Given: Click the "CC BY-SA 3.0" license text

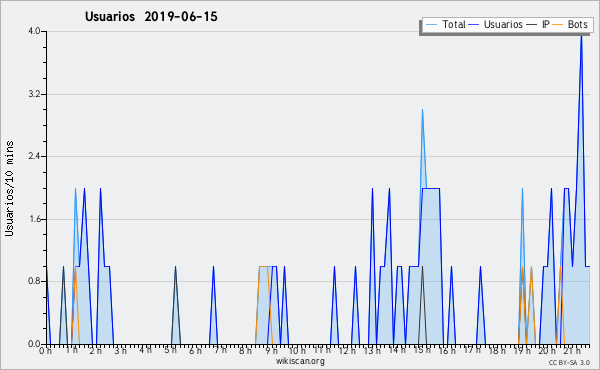Looking at the screenshot, I should (569, 362).
